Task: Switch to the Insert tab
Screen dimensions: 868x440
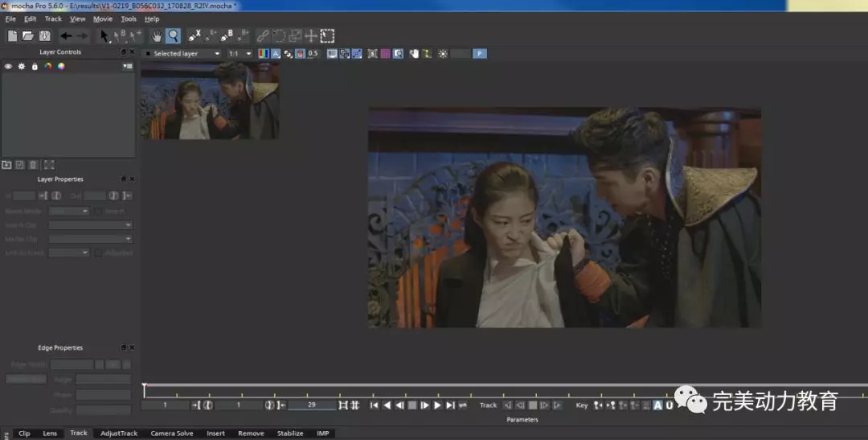Action: (x=216, y=434)
